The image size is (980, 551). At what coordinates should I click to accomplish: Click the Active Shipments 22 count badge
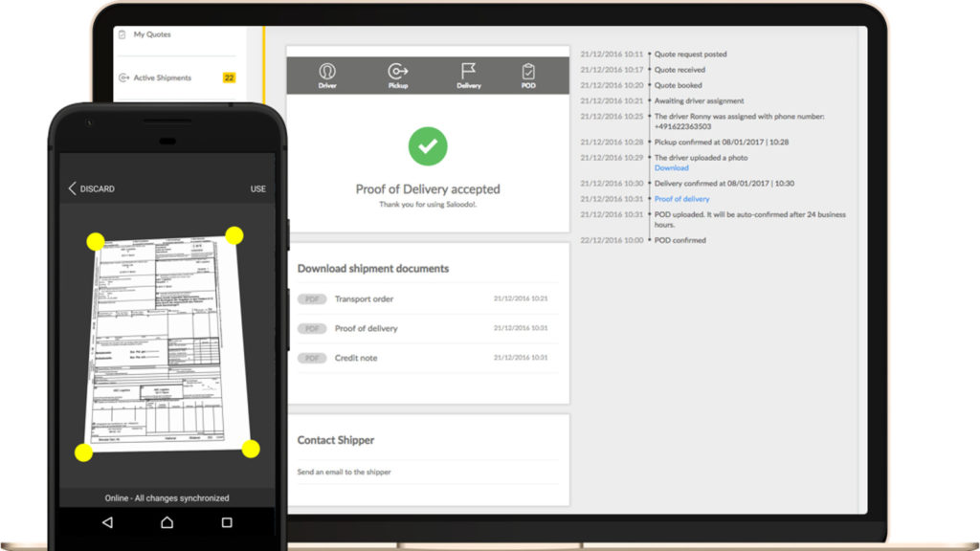[x=229, y=78]
